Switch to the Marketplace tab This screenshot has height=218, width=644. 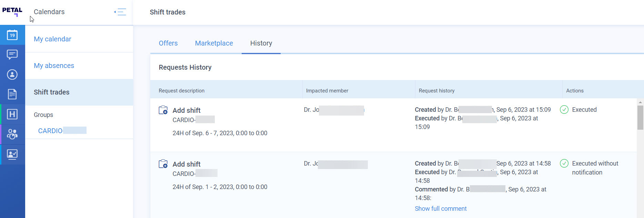(214, 43)
